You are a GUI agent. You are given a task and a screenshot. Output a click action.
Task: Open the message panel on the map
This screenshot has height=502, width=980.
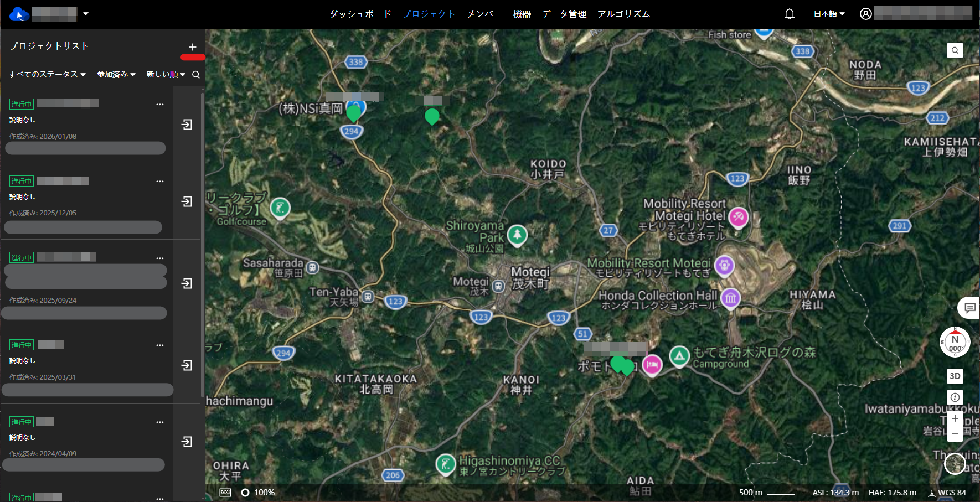pyautogui.click(x=969, y=308)
